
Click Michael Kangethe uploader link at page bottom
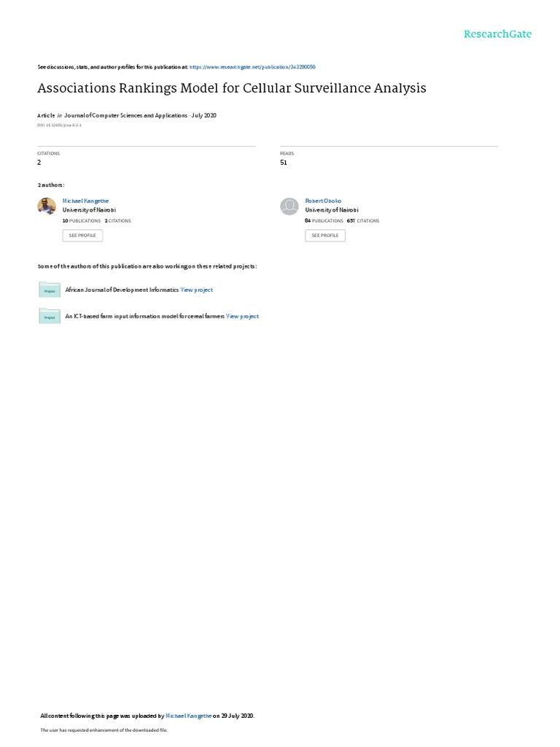pyautogui.click(x=189, y=716)
